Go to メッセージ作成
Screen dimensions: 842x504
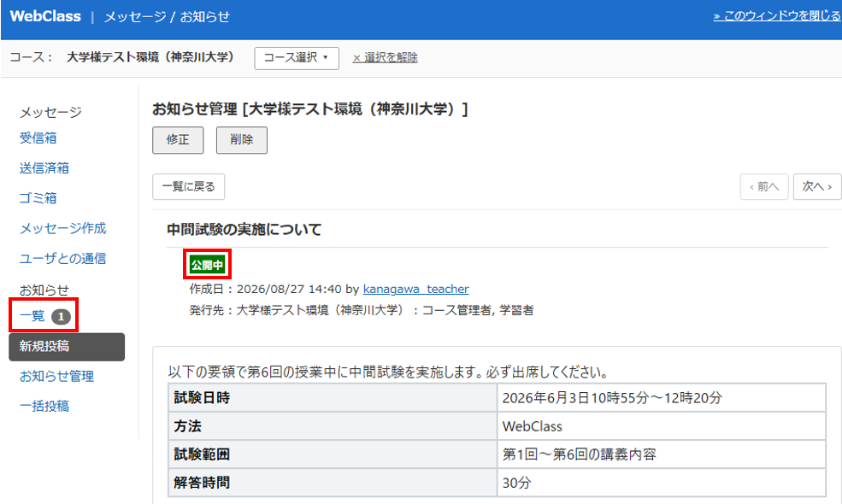(x=62, y=228)
